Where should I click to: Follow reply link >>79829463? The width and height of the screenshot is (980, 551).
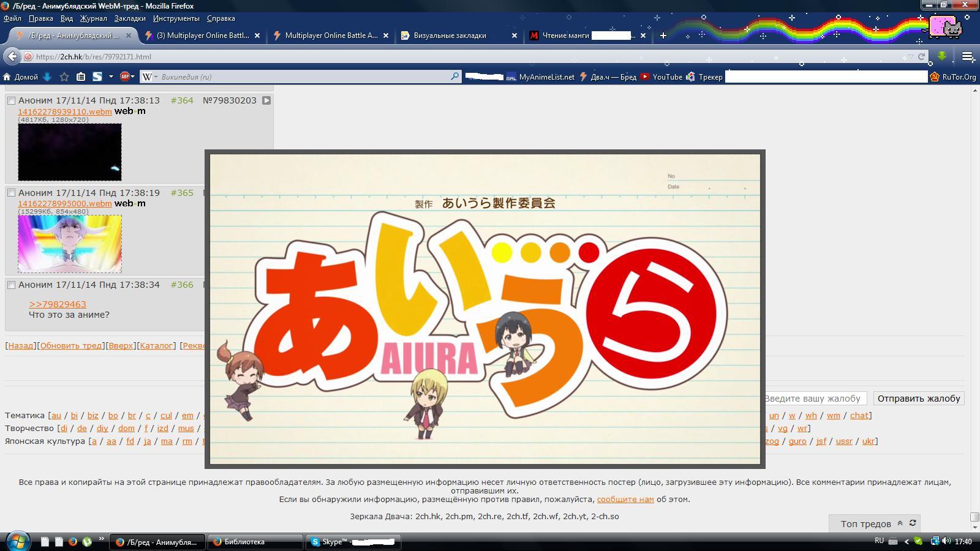point(58,304)
